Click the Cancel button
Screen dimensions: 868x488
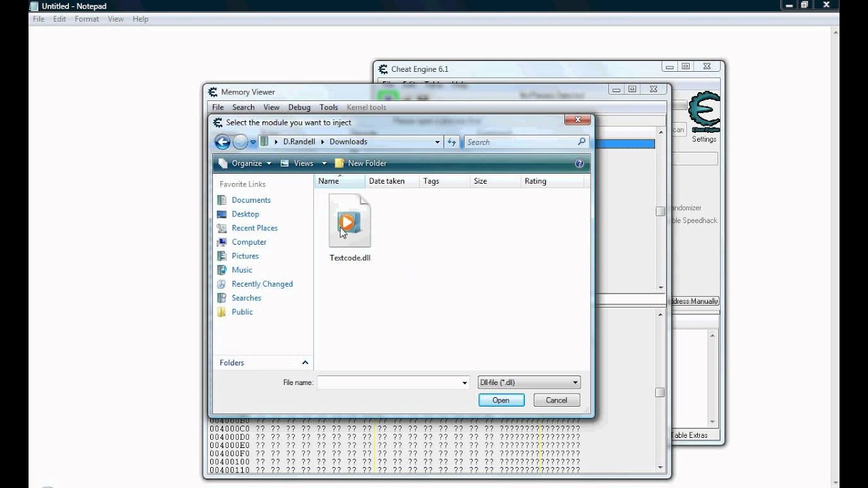coord(556,401)
